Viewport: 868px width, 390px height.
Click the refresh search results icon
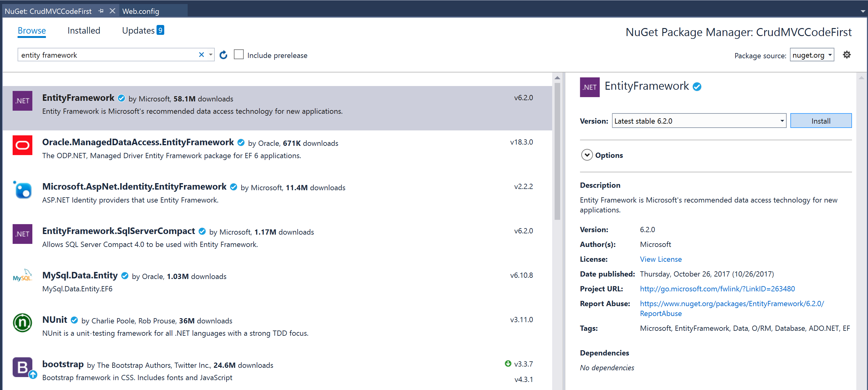click(x=223, y=55)
